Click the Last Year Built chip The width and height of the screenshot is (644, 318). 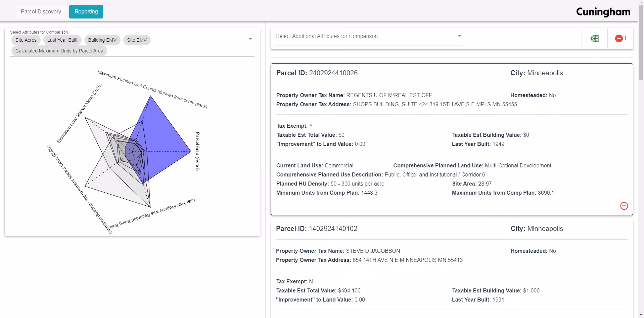point(62,40)
